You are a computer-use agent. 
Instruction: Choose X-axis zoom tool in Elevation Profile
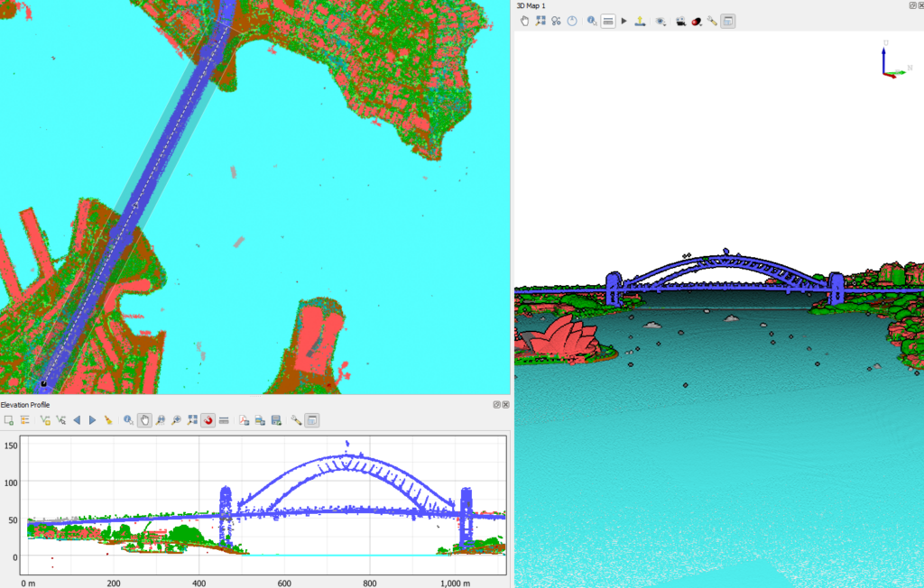click(x=161, y=420)
